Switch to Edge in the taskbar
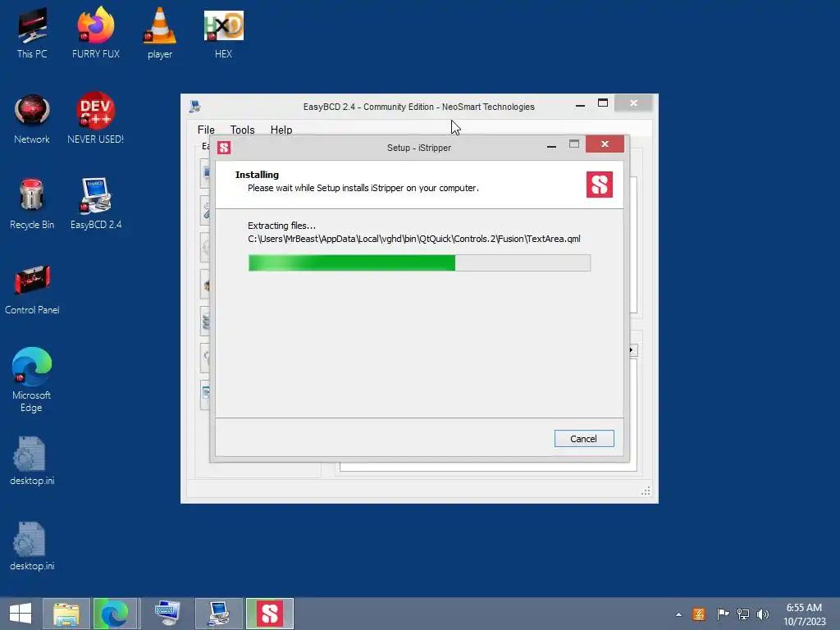840x630 pixels. 115,614
